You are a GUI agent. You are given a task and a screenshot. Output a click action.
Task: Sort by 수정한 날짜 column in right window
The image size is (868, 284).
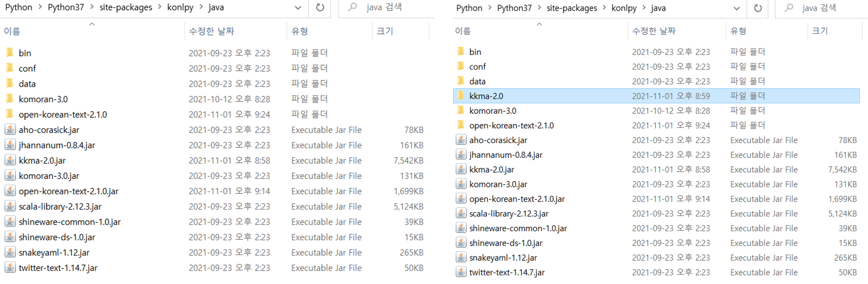click(654, 31)
